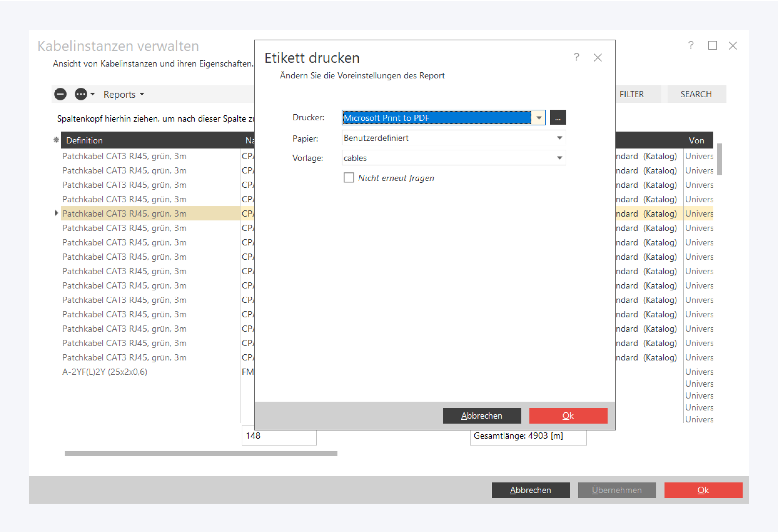The height and width of the screenshot is (532, 778).
Task: Click the horizontal scrollbar below the table
Action: click(x=201, y=454)
